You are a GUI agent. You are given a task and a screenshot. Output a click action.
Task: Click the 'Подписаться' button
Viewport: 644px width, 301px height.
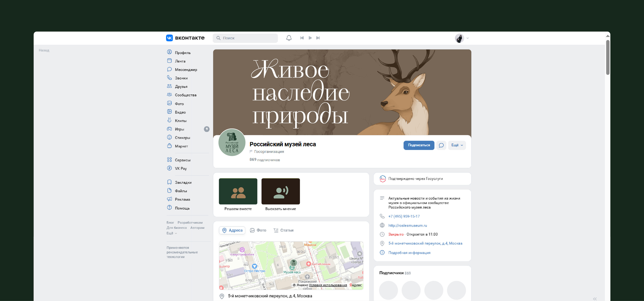pos(419,145)
